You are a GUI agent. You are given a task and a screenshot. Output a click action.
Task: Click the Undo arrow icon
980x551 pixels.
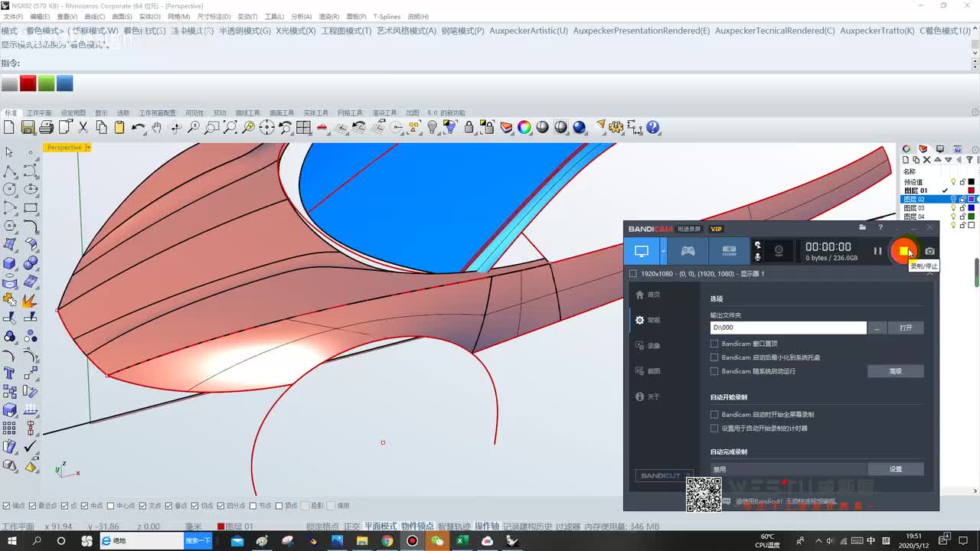138,128
